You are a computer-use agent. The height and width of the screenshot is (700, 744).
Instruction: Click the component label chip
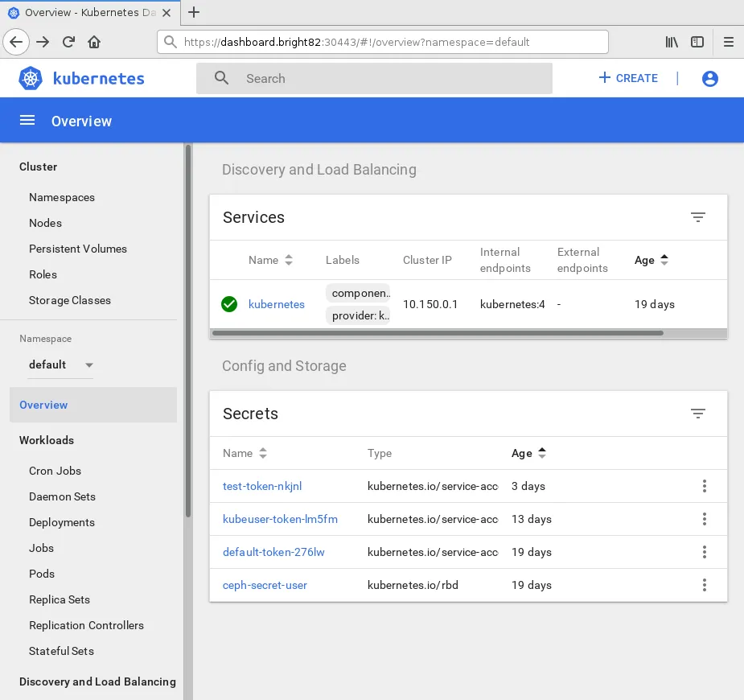(x=358, y=294)
